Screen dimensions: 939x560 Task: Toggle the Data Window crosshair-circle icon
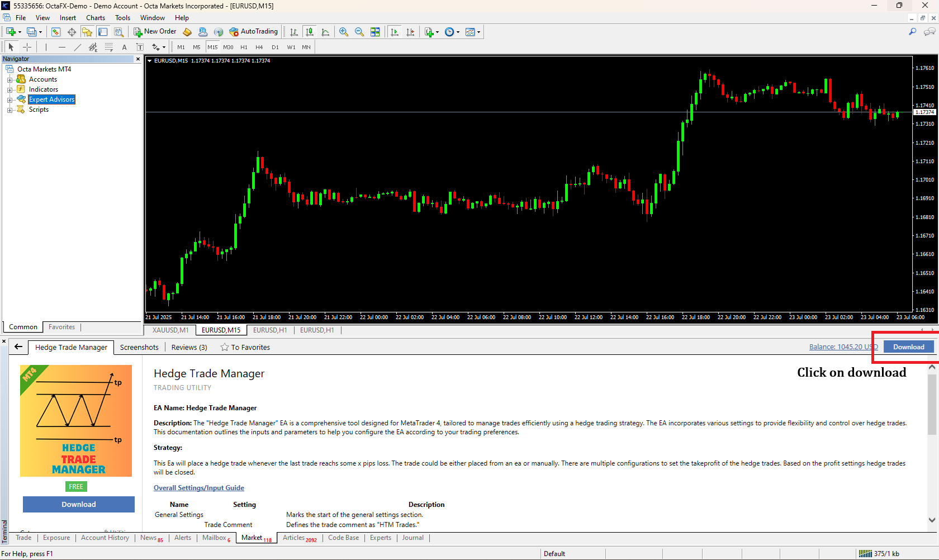(72, 32)
